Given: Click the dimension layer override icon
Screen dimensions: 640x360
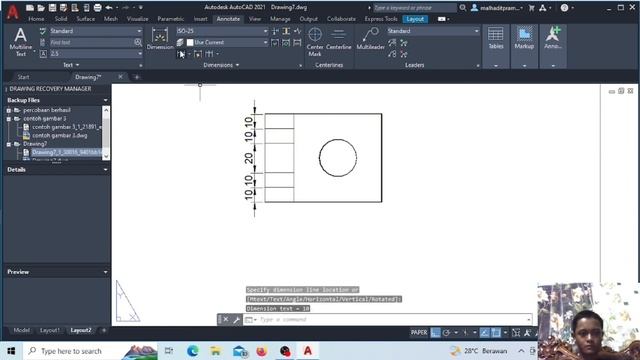Looking at the screenshot, I should click(180, 42).
